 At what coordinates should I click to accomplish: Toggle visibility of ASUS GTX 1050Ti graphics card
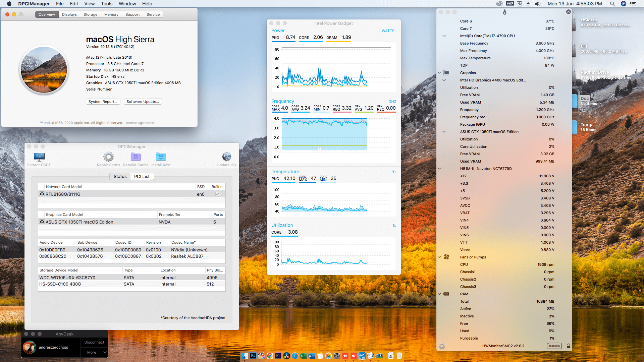click(42, 222)
